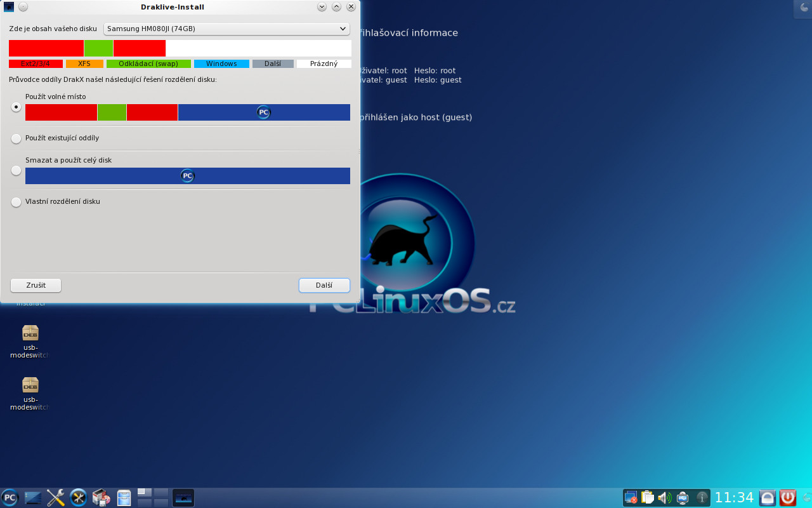Click the round pin button in the title bar

coord(23,7)
